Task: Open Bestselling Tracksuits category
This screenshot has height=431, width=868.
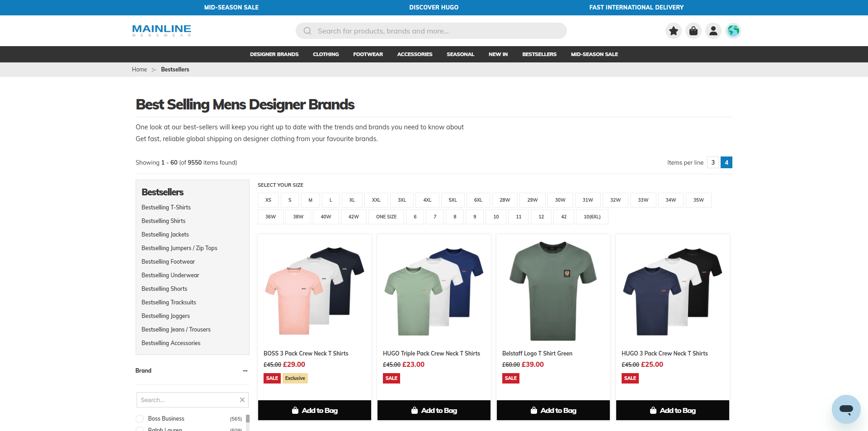Action: (169, 303)
